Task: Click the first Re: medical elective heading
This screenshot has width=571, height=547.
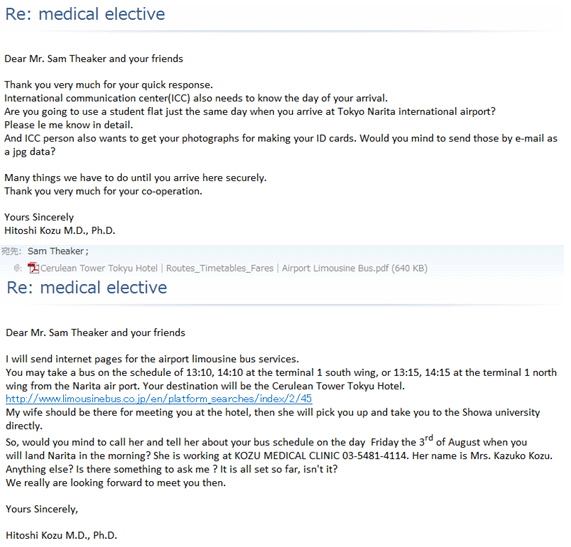Action: coord(85,14)
